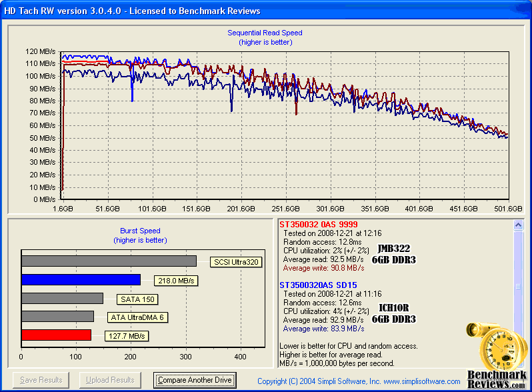Click the 60 MB/s axis label
The width and height of the screenshot is (532, 392).
click(x=43, y=125)
